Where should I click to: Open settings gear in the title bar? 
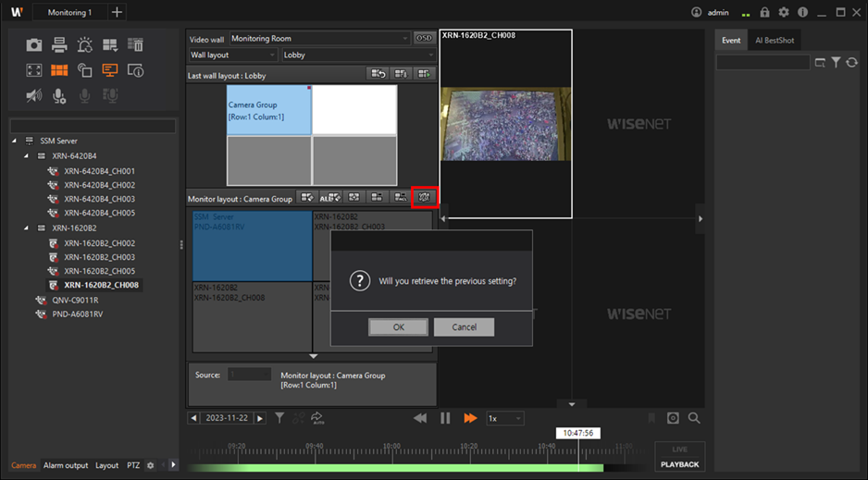[x=784, y=12]
